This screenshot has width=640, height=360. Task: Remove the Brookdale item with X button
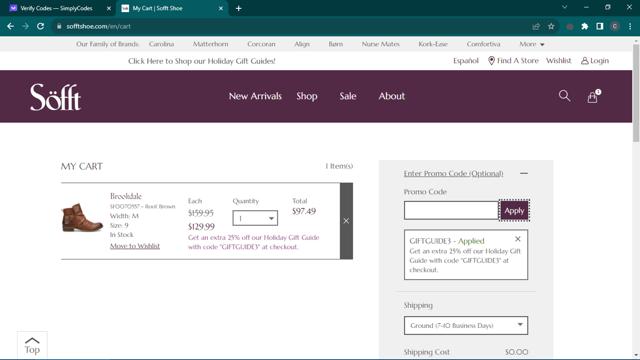pyautogui.click(x=346, y=221)
